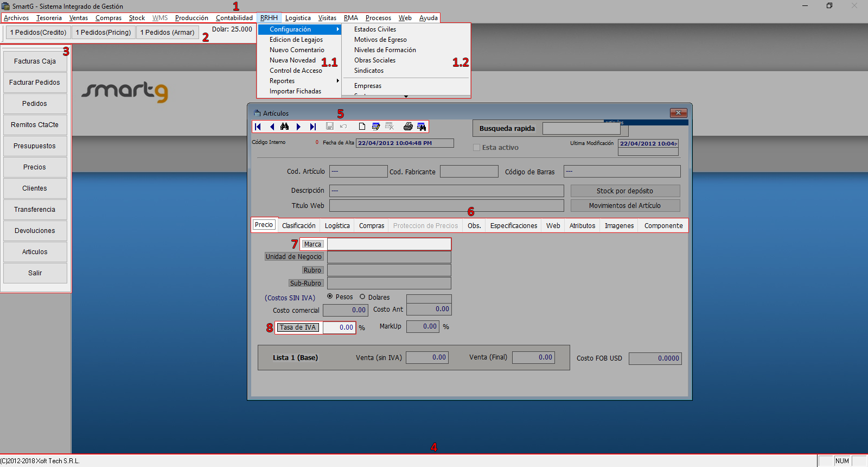Click the undo arrow icon
Image resolution: width=868 pixels, height=467 pixels.
click(343, 127)
